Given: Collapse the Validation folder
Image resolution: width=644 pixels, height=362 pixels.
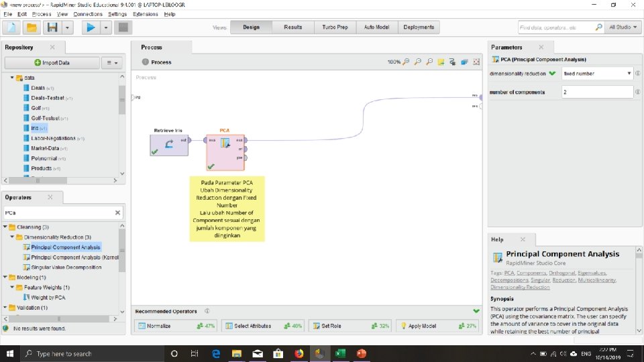Looking at the screenshot, I should 5,308.
